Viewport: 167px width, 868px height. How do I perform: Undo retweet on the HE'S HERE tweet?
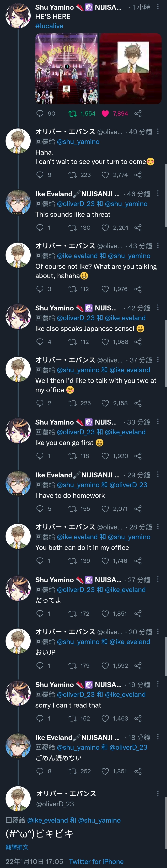pos(72,114)
